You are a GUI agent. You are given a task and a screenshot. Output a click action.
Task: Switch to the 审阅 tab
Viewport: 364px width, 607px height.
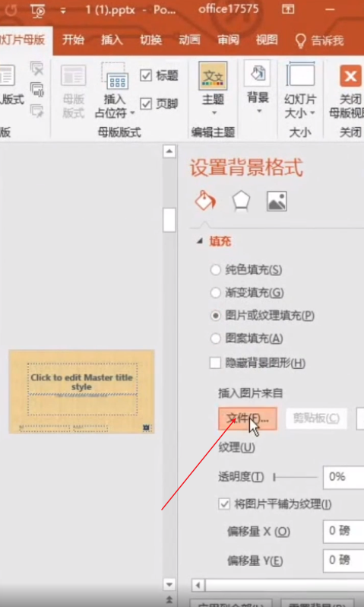(x=228, y=40)
